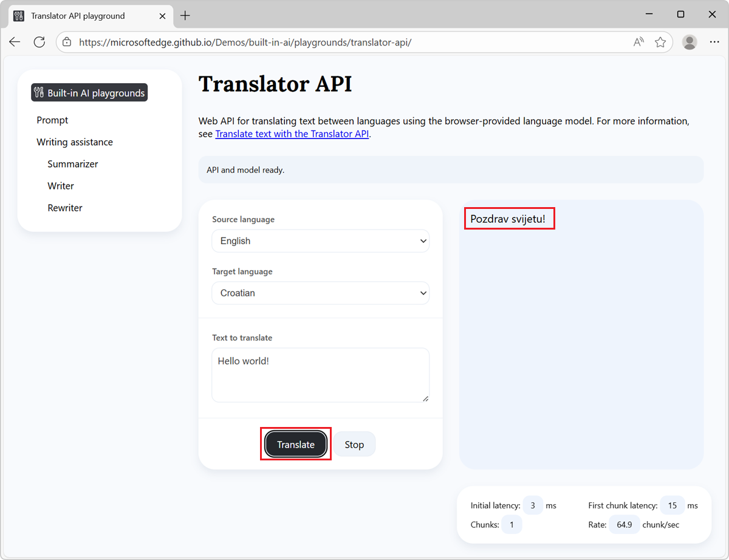The image size is (729, 560).
Task: Change Croatian to another target language
Action: [x=320, y=293]
